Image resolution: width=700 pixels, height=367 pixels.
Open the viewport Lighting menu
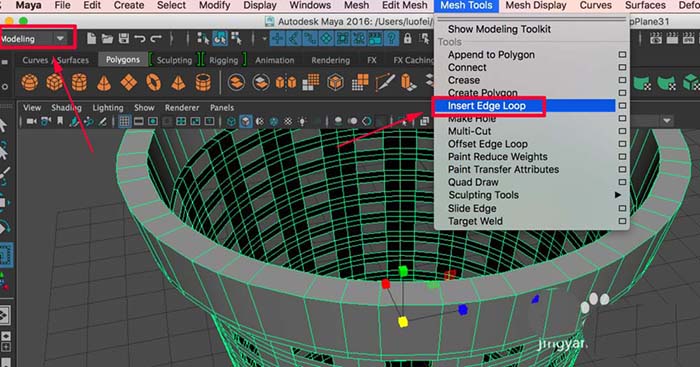tap(108, 108)
